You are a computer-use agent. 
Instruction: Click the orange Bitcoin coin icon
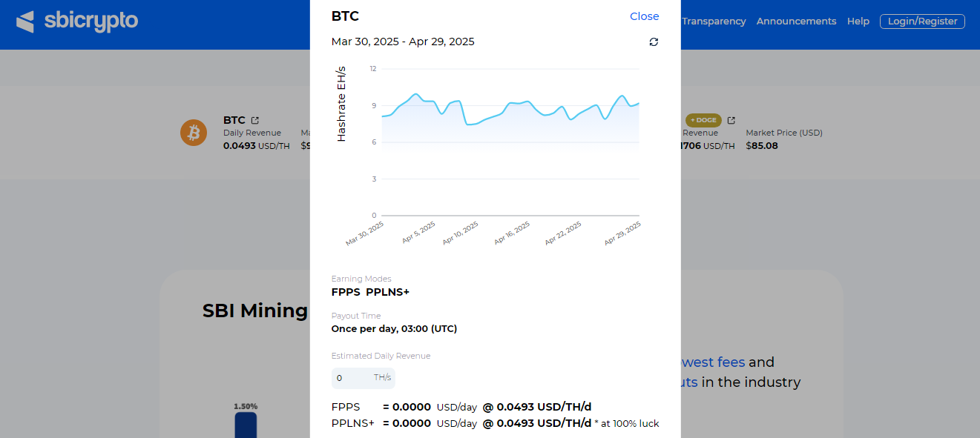(194, 133)
